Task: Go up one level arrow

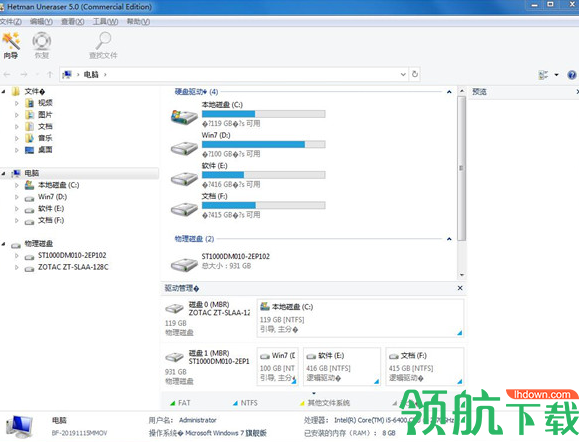Action: pyautogui.click(x=50, y=75)
